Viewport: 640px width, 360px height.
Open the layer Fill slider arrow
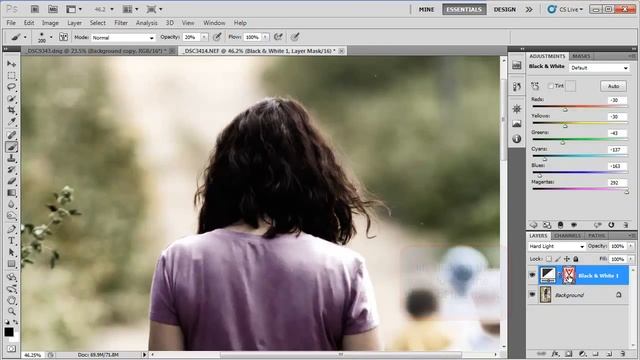(x=631, y=259)
